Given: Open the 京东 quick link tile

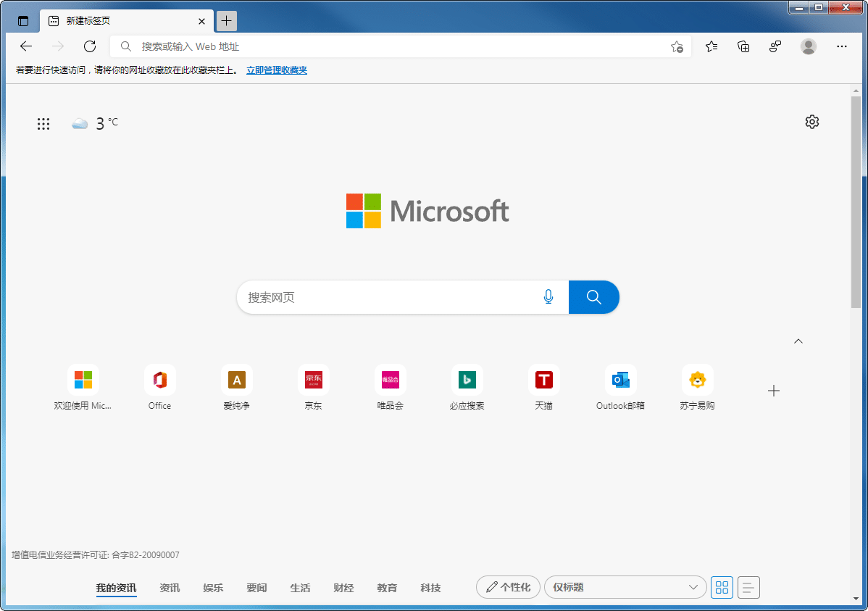Looking at the screenshot, I should [x=314, y=380].
